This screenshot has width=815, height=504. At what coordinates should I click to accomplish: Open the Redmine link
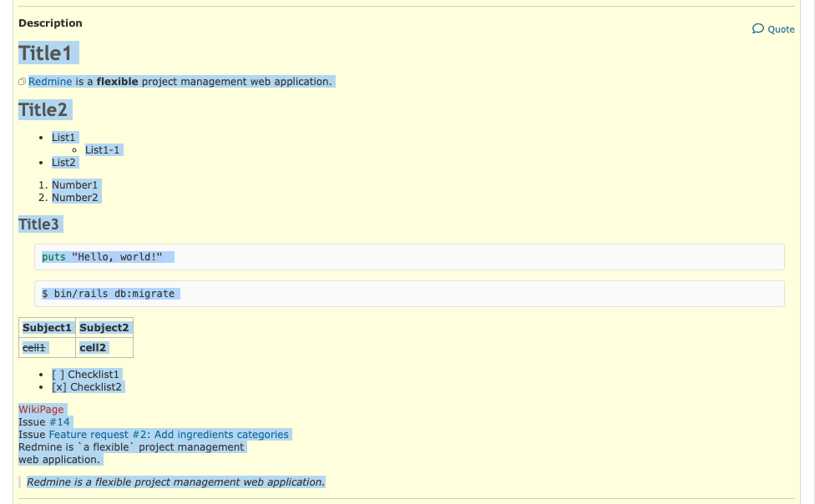coord(50,82)
